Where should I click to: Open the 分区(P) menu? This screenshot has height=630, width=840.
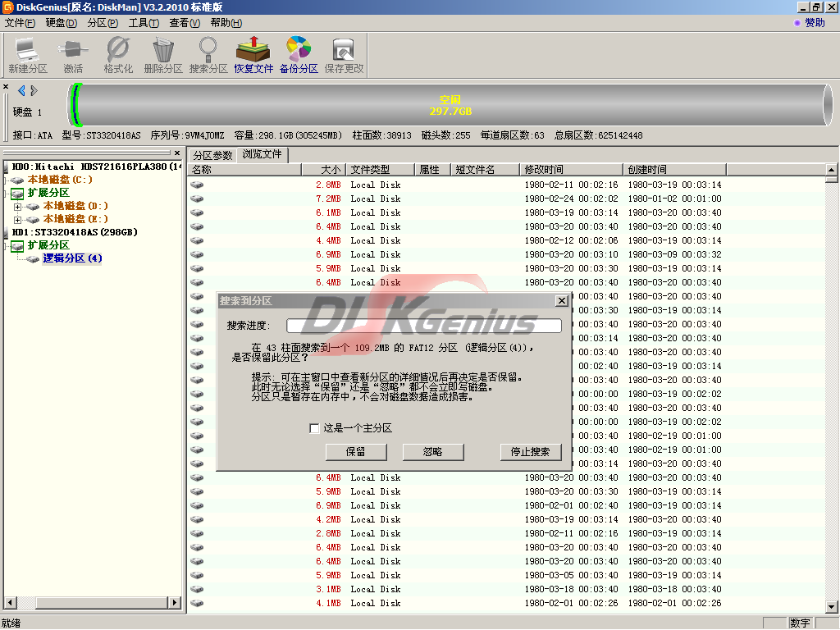103,23
